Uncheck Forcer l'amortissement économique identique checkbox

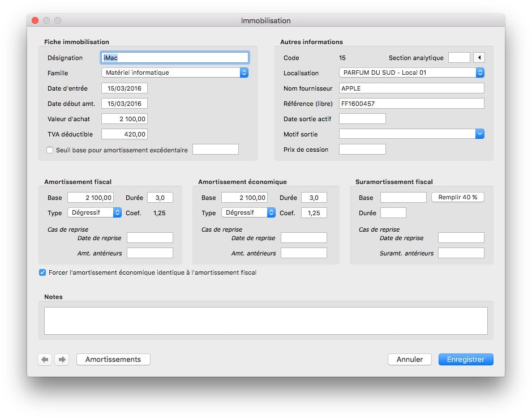pos(42,272)
